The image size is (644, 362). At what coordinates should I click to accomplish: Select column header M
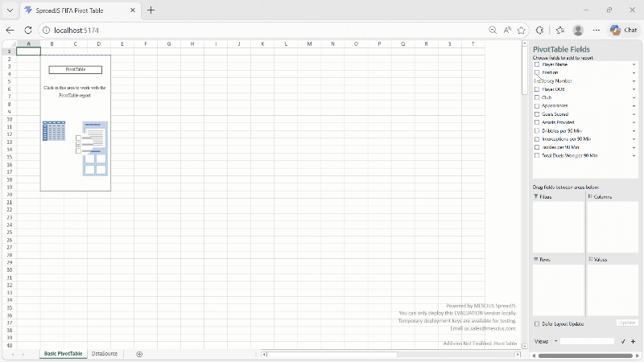coord(309,44)
